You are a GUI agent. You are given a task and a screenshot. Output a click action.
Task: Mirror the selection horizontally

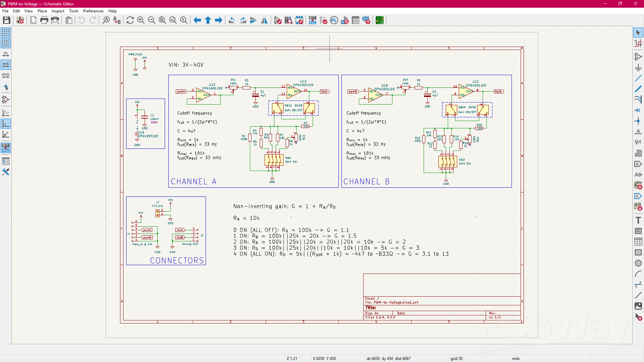tap(264, 20)
